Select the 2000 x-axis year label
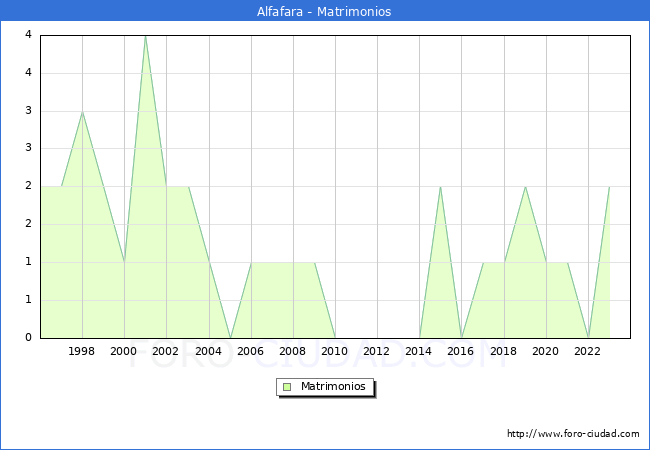This screenshot has height=450, width=650. [124, 351]
